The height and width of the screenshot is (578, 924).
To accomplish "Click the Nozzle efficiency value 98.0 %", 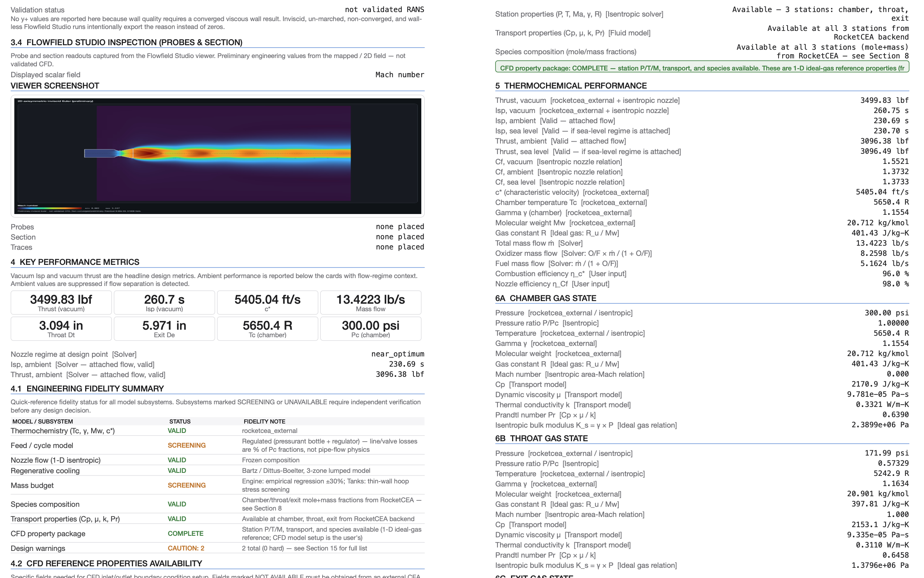I will point(896,284).
